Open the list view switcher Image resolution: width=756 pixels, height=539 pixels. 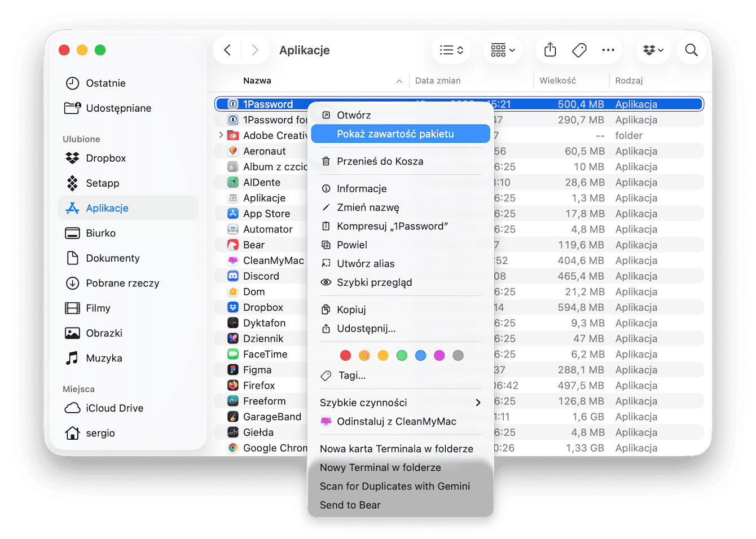[x=451, y=50]
